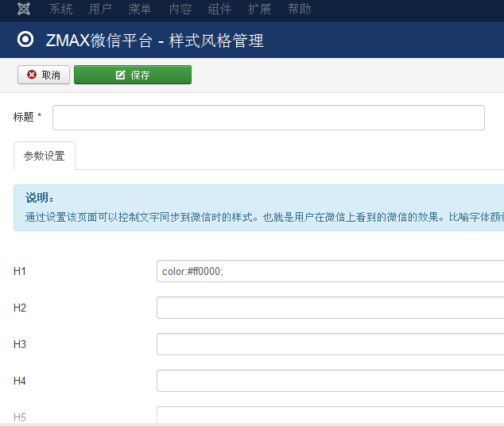Click the circle icon beside ZMAX title
504x426 pixels.
point(25,40)
